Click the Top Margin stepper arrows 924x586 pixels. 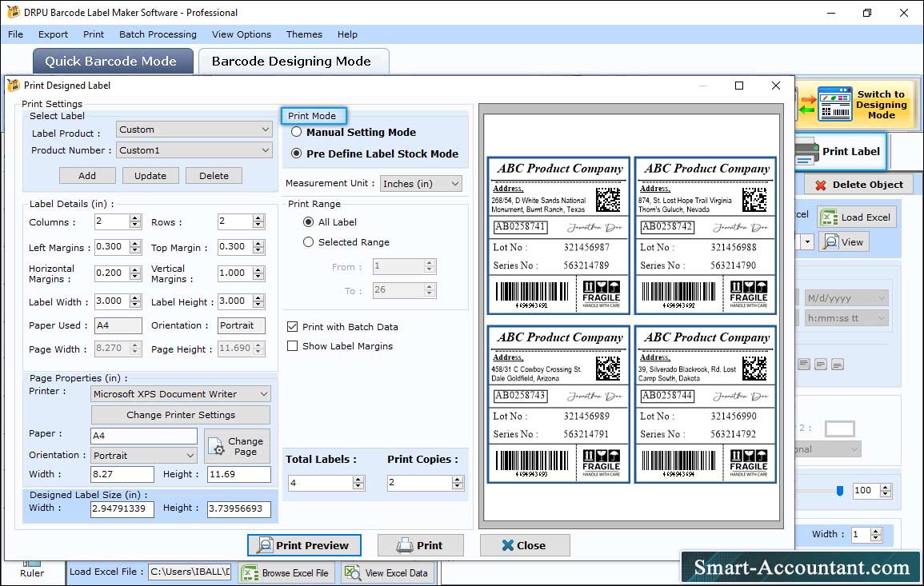coord(258,247)
